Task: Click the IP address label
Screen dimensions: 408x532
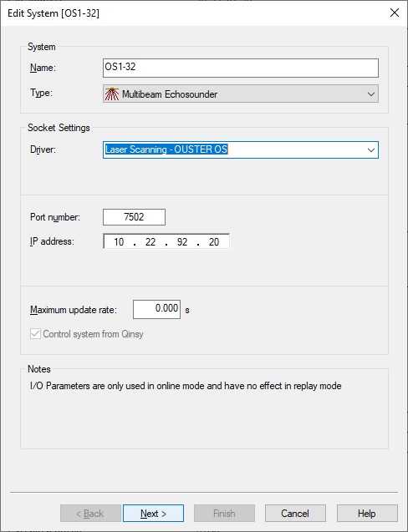Action: click(52, 241)
